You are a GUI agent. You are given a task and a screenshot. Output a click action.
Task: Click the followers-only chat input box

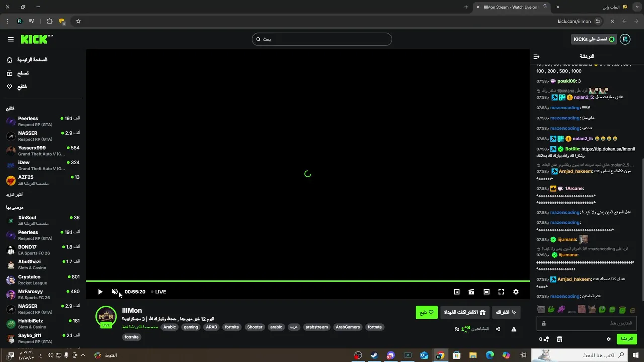pos(587,323)
